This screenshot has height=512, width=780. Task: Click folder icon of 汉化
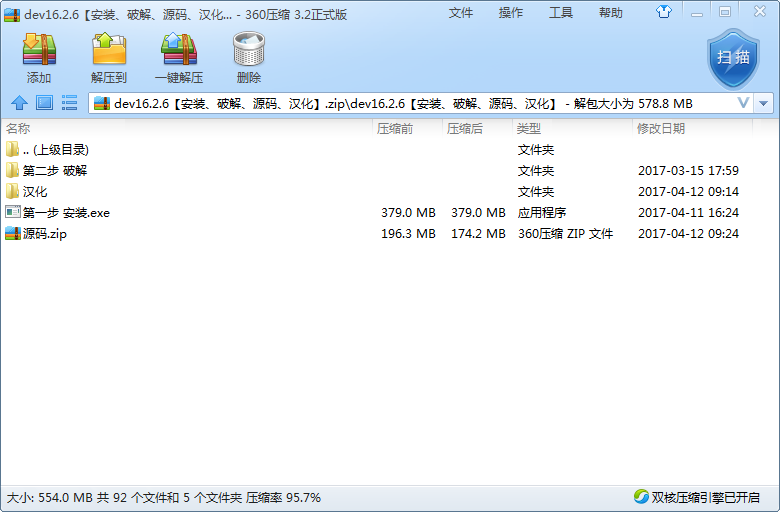pos(12,191)
